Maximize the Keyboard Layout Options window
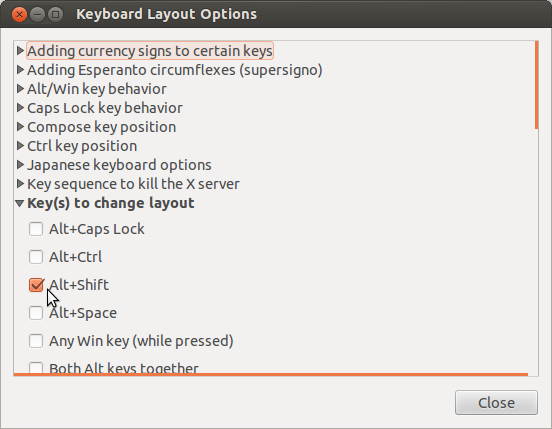 coord(55,14)
